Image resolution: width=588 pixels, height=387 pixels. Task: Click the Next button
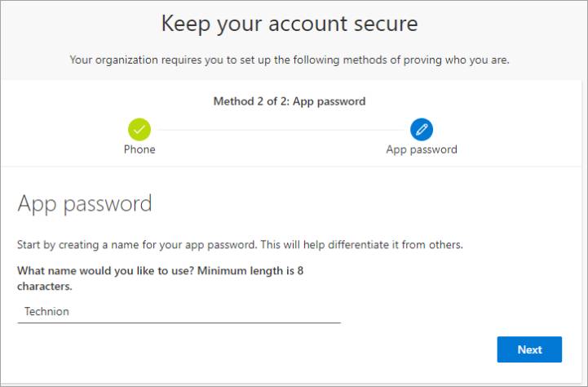pos(529,349)
